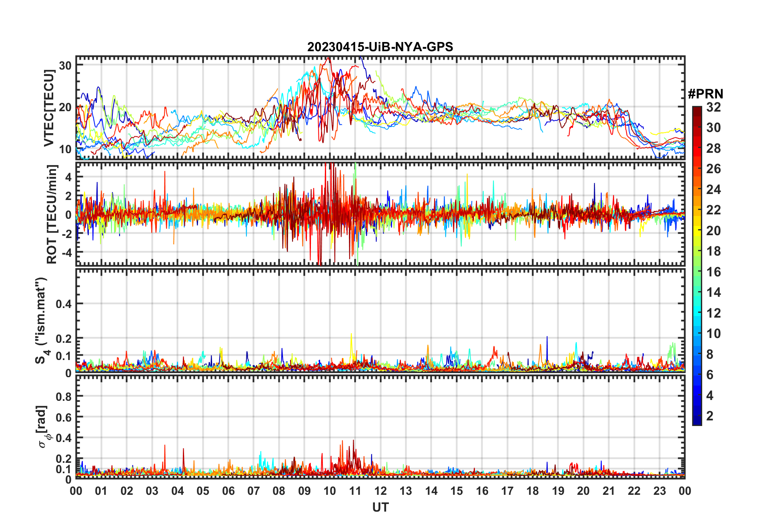The height and width of the screenshot is (532, 761).
Task: Click tick label 0.6 on sigma-phi axis
Action: (x=64, y=418)
